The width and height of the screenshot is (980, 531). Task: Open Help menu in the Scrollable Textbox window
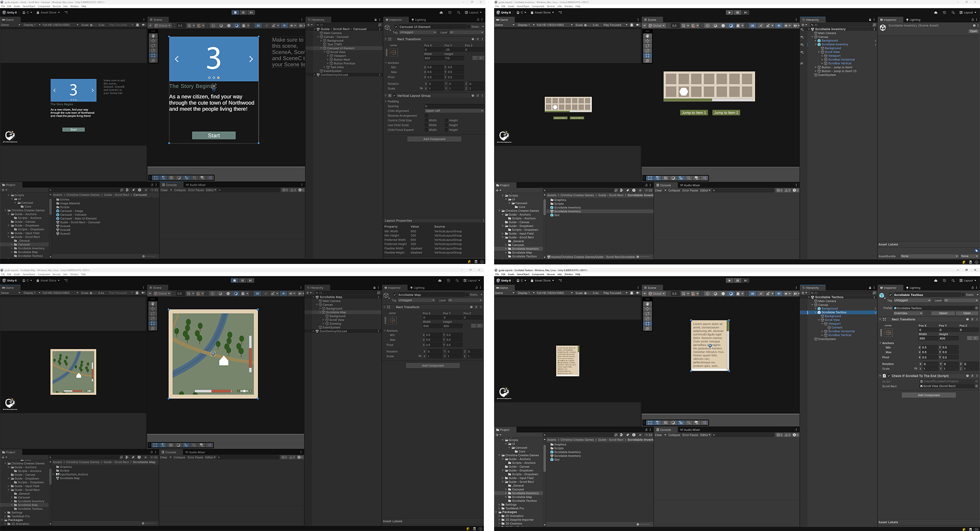click(x=578, y=274)
